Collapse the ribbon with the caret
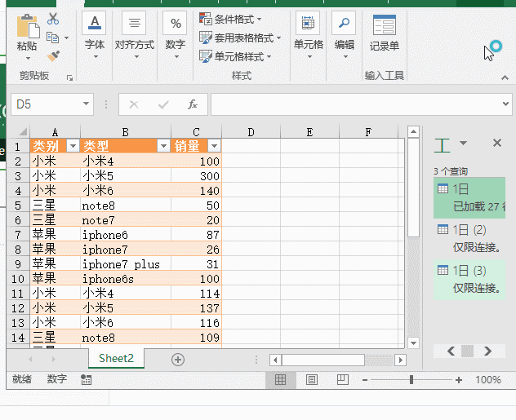Screen dimensions: 516x420 click(505, 78)
